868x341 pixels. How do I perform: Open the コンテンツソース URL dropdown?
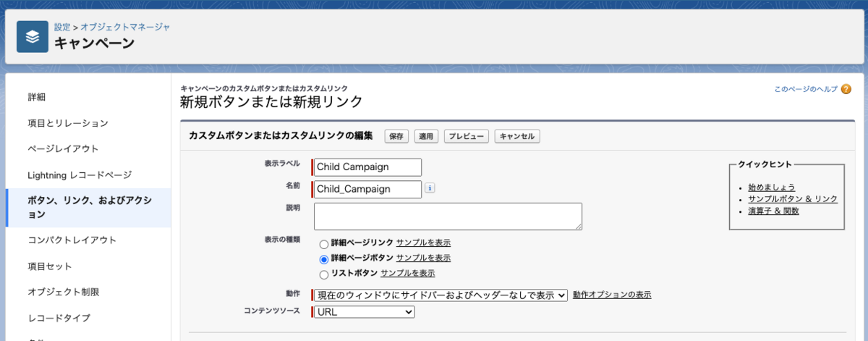pos(365,312)
